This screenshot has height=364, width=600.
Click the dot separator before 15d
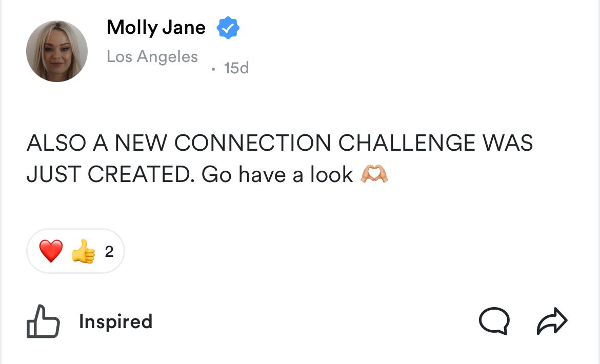[x=213, y=68]
